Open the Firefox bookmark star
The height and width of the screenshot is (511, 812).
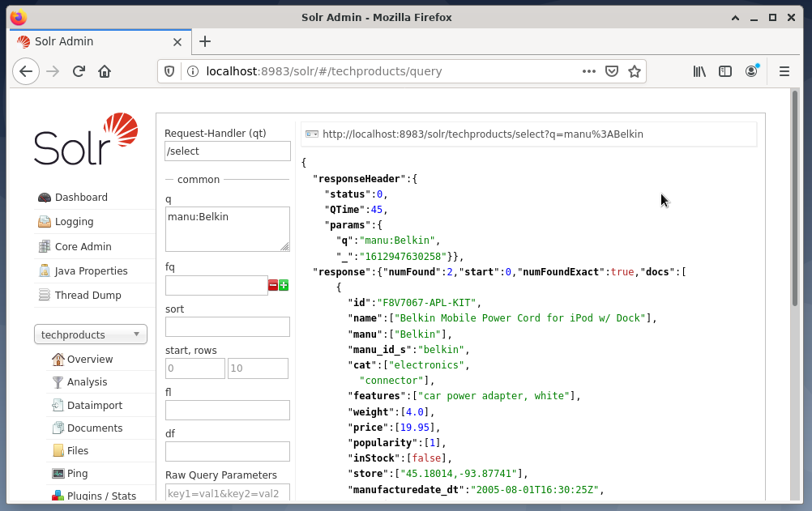(635, 71)
